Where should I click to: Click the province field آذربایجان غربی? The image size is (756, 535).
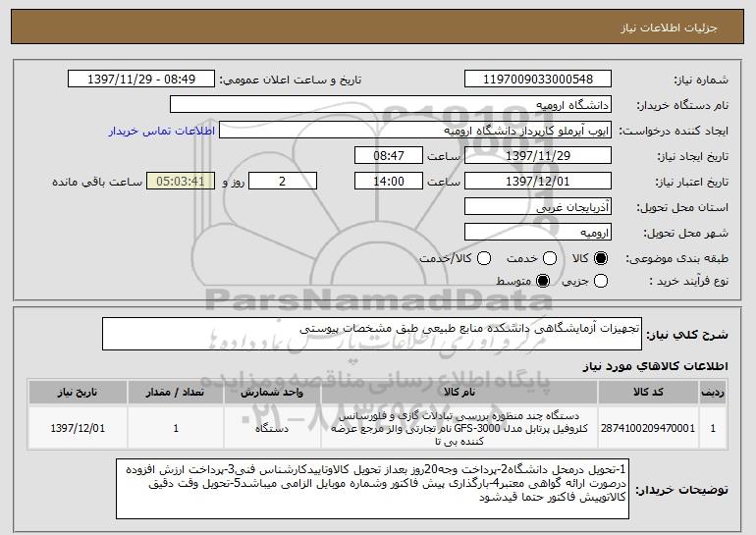[538, 207]
